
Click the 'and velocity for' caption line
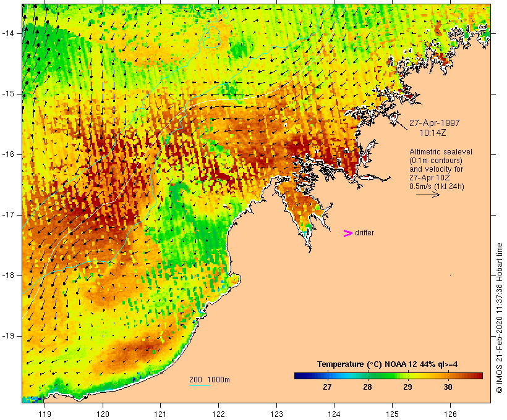click(437, 169)
